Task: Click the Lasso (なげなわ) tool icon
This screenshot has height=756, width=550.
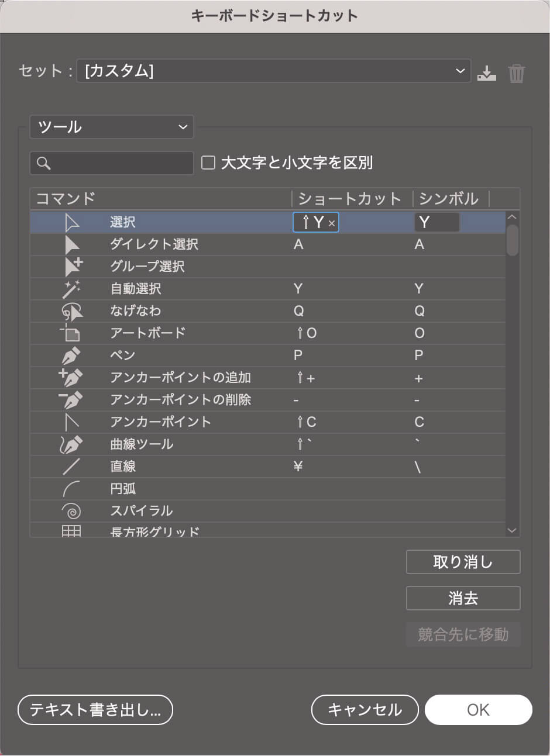Action: [x=72, y=311]
